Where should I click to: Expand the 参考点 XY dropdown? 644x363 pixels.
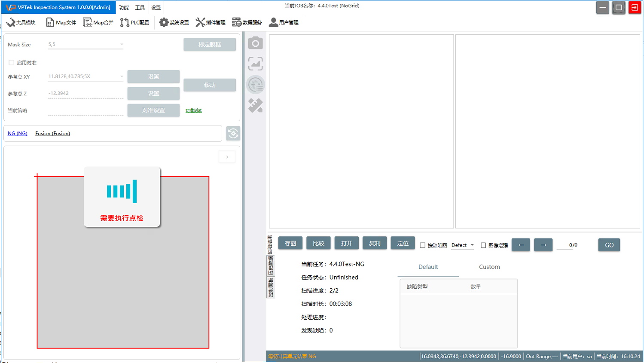(122, 77)
